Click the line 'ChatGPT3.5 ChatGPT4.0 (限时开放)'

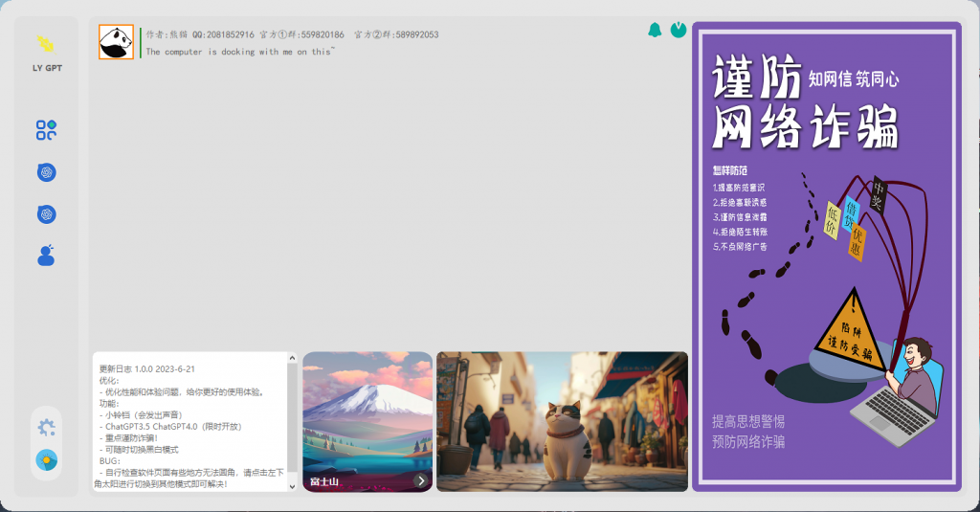pyautogui.click(x=173, y=427)
